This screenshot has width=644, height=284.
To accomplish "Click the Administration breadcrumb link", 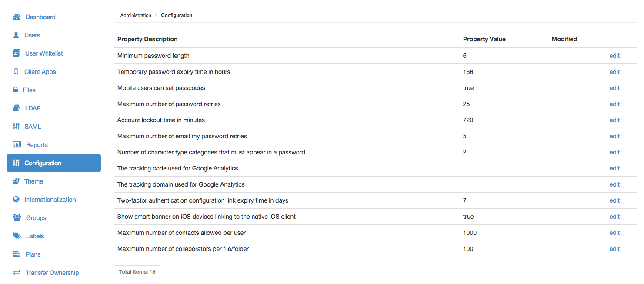I will [x=136, y=15].
